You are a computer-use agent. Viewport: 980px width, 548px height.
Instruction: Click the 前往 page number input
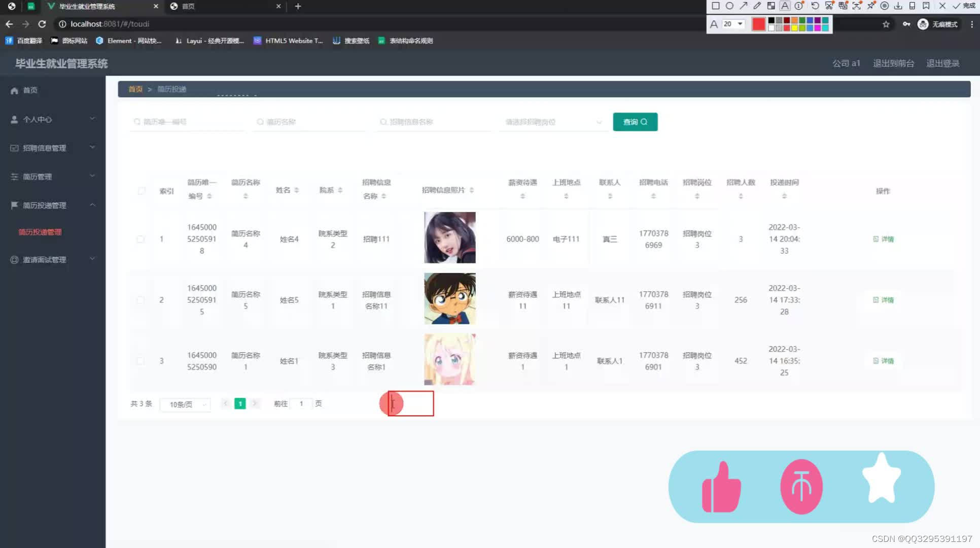click(x=301, y=404)
